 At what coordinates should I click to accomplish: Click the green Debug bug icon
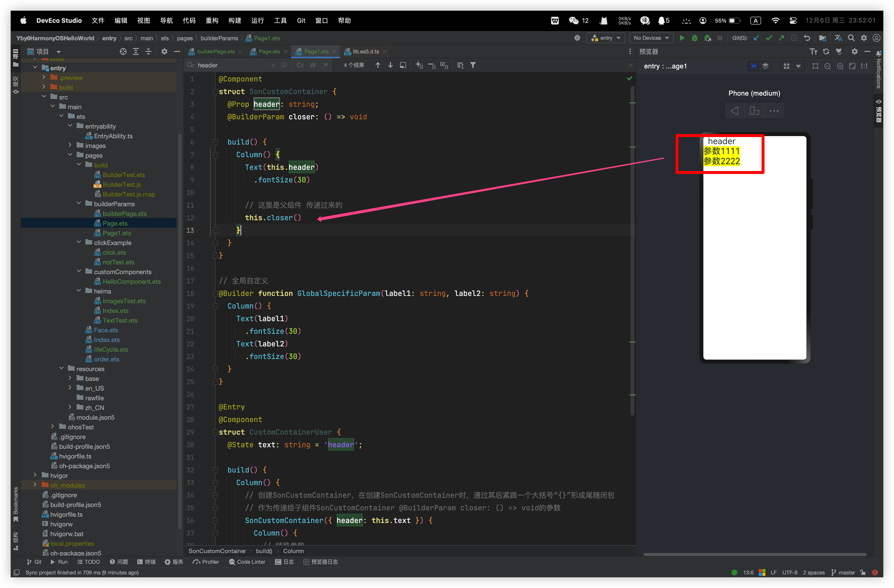pyautogui.click(x=695, y=38)
